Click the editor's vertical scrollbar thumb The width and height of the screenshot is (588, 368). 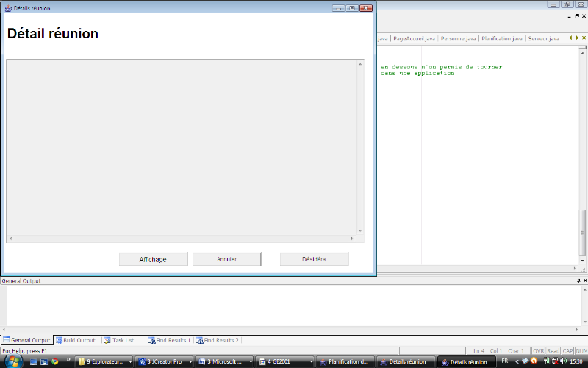coord(582,233)
